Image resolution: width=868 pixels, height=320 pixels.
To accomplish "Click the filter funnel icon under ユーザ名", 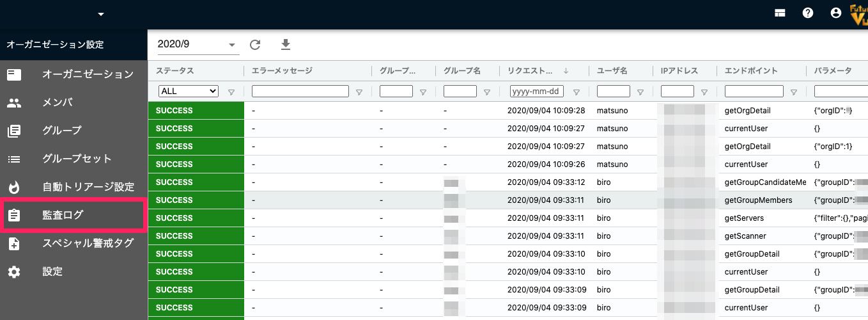I will (x=640, y=92).
